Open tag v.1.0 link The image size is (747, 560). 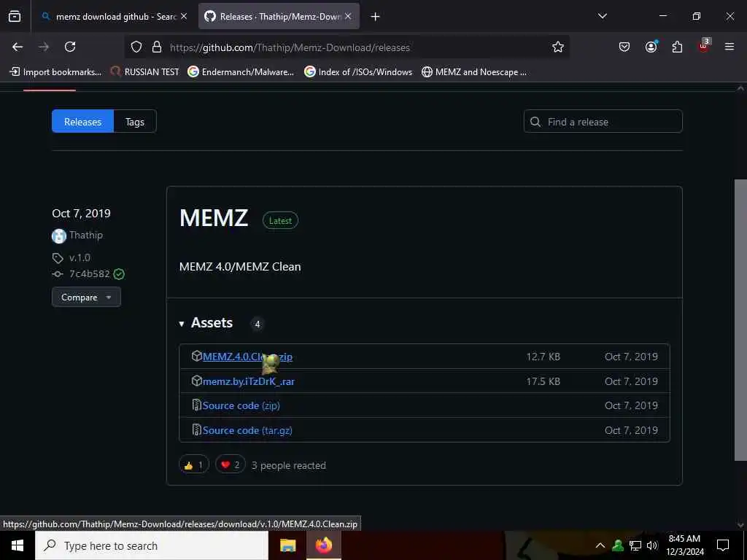[x=80, y=257]
